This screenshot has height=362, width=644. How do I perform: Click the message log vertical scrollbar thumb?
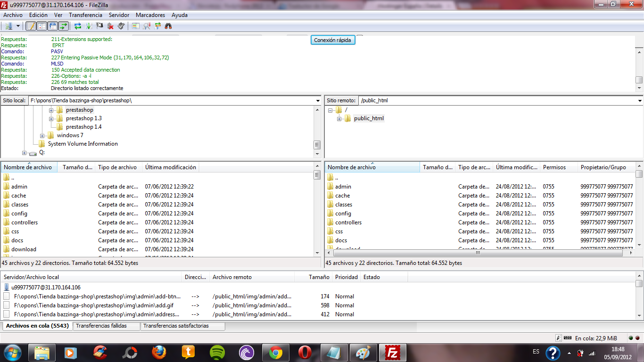coord(639,80)
